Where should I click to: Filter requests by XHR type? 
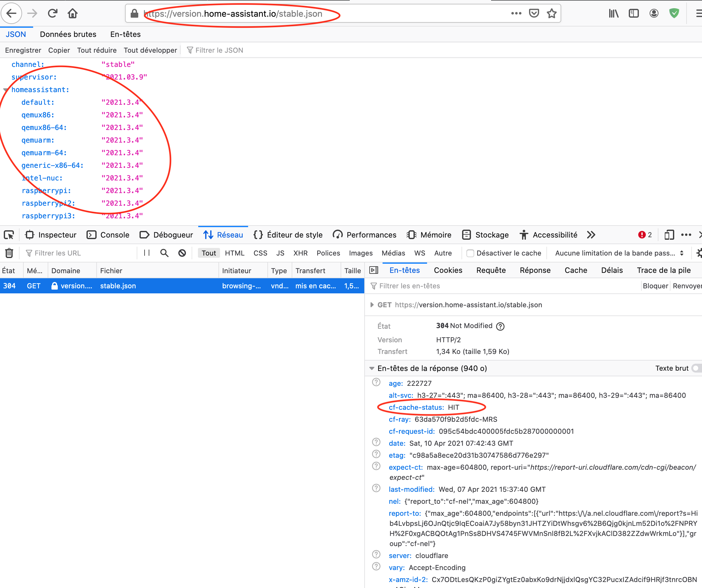pos(300,253)
